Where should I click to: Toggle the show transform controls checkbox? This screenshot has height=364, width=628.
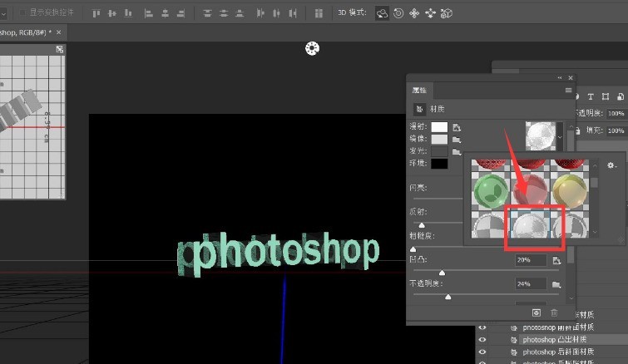click(x=22, y=12)
